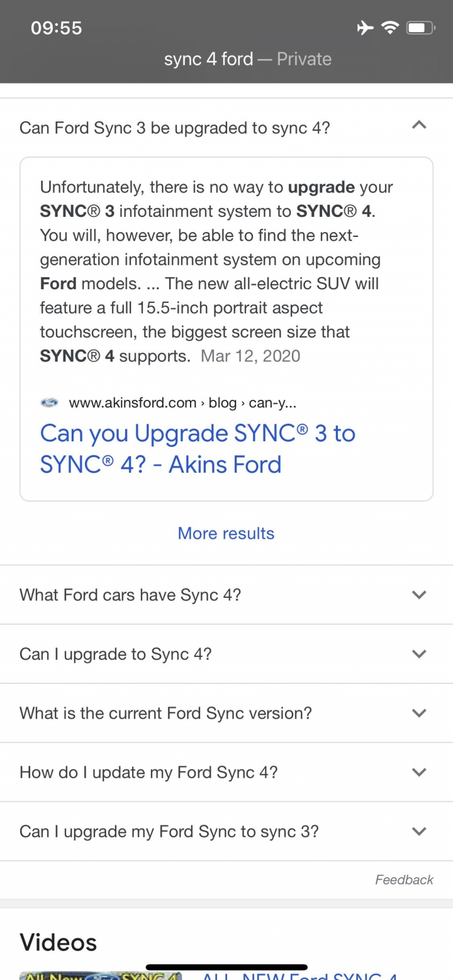This screenshot has width=453, height=980.
Task: Expand 'What is the current Ford Sync version?' chevron
Action: [x=419, y=713]
